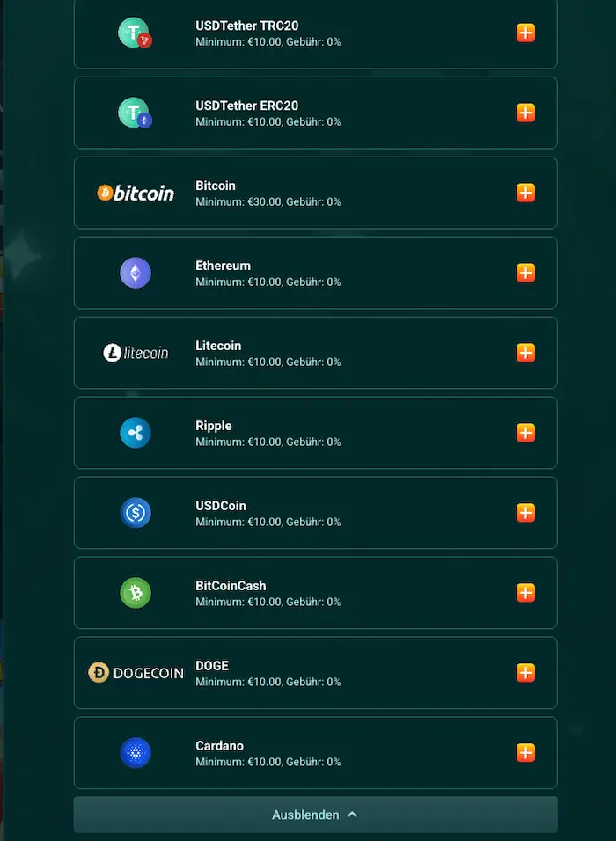
Task: Click the BitCoinCash minimum fee text
Action: (268, 602)
